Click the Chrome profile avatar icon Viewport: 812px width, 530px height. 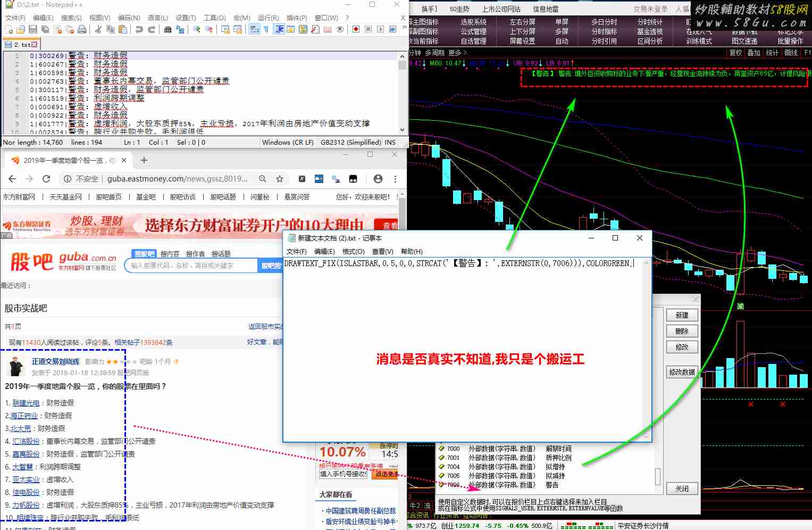tap(378, 179)
